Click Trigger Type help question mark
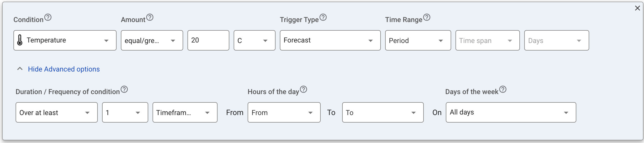The width and height of the screenshot is (644, 143). point(323,17)
